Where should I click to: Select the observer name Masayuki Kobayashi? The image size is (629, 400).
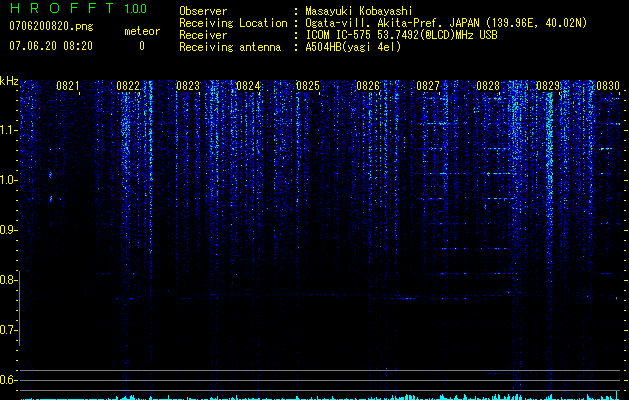[x=359, y=11]
